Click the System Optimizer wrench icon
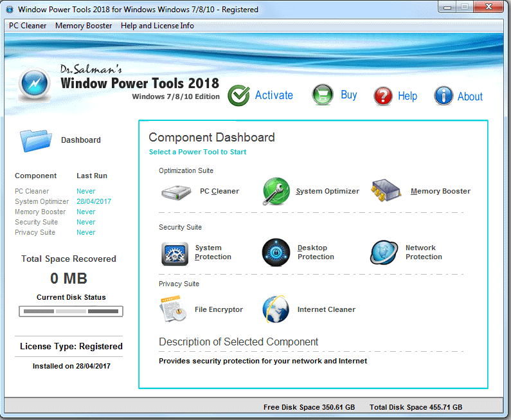The width and height of the screenshot is (511, 420). 276,192
